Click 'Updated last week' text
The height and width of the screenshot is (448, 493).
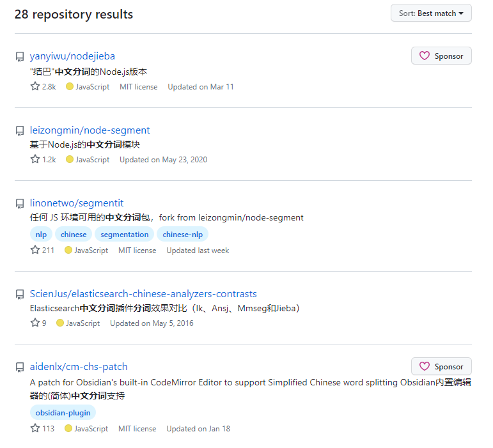(198, 251)
